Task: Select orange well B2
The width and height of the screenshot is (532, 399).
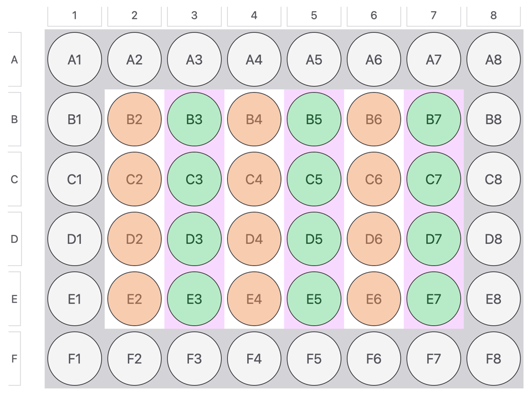Action: coord(135,120)
